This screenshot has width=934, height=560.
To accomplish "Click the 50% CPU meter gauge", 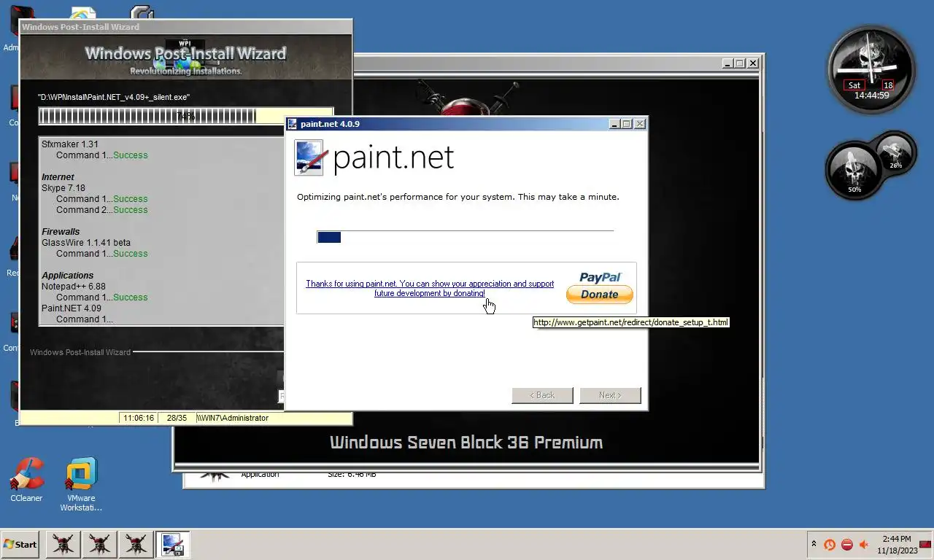I will pyautogui.click(x=854, y=171).
